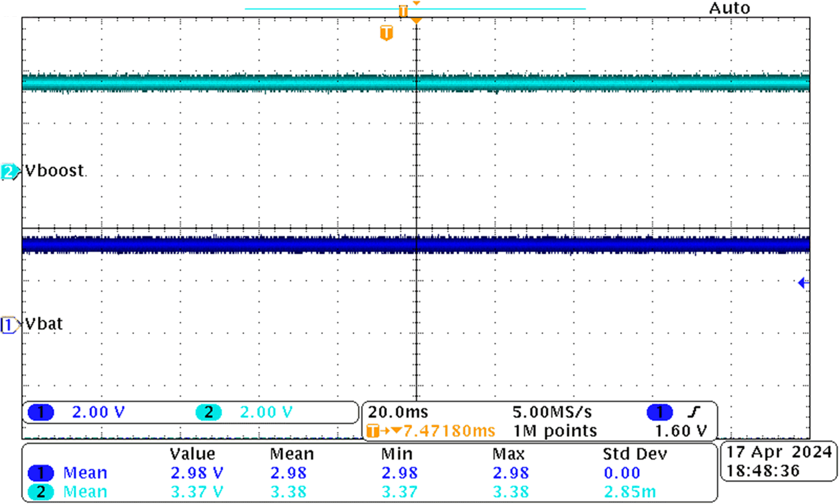This screenshot has height=504, width=840.
Task: Click the 20.0ms horizontal timebase readout
Action: tap(398, 412)
